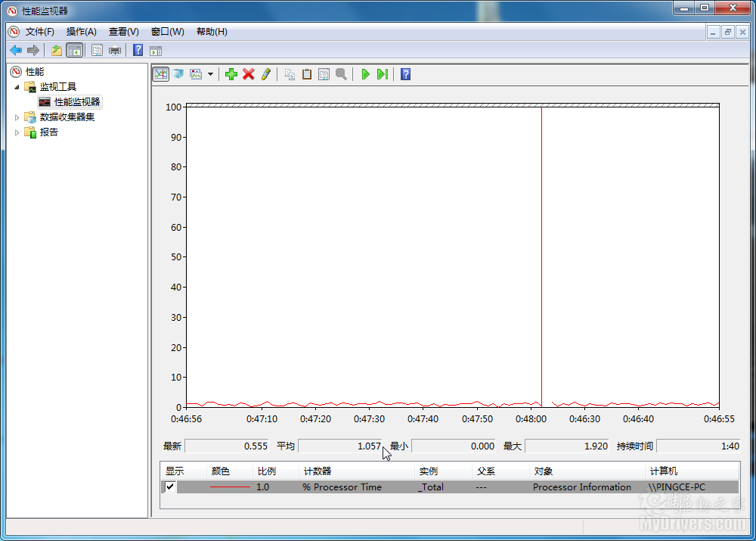Image resolution: width=756 pixels, height=541 pixels.
Task: Toggle the highlight pen tool
Action: click(265, 74)
